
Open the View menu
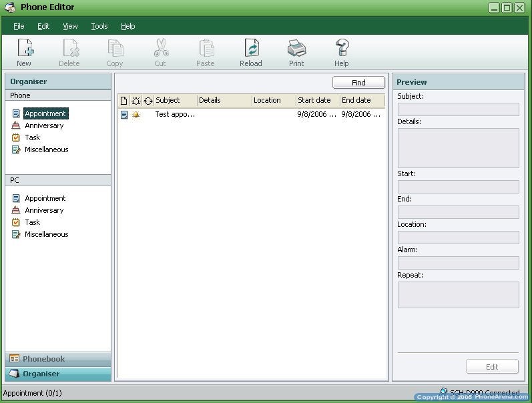(70, 26)
